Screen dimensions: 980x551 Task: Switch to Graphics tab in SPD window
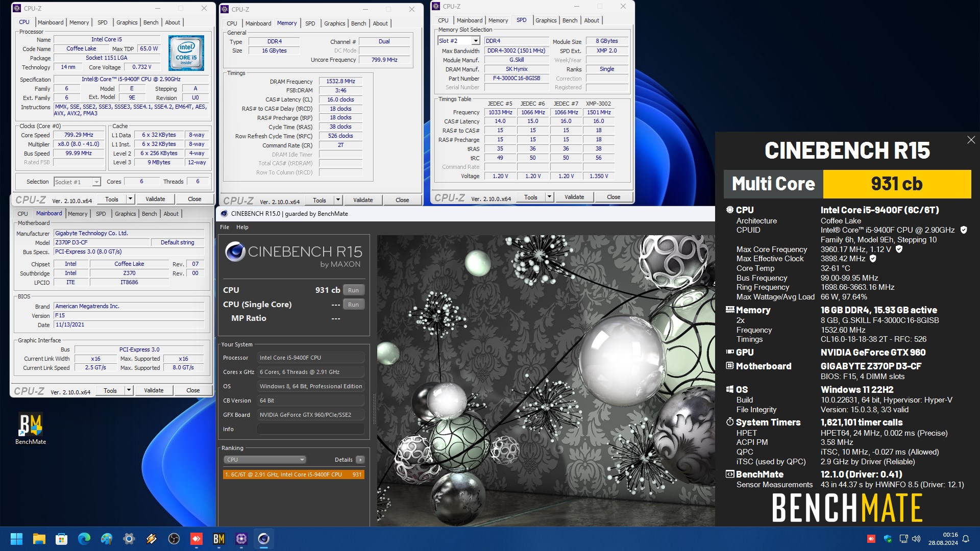tap(546, 20)
